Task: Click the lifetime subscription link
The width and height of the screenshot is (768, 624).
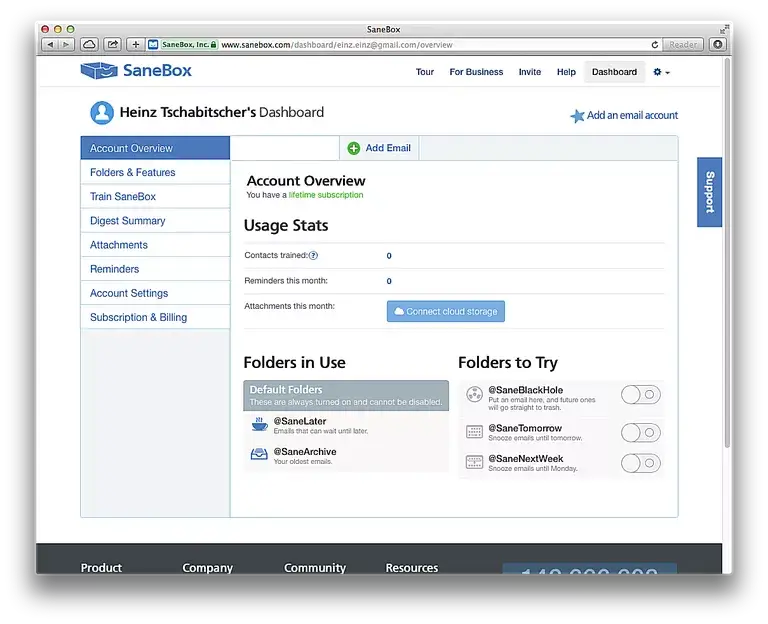Action: [326, 195]
